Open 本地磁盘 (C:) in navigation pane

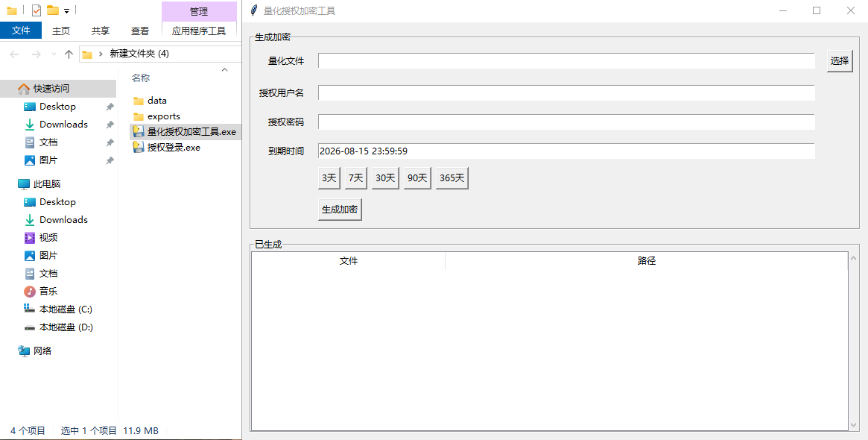click(66, 309)
